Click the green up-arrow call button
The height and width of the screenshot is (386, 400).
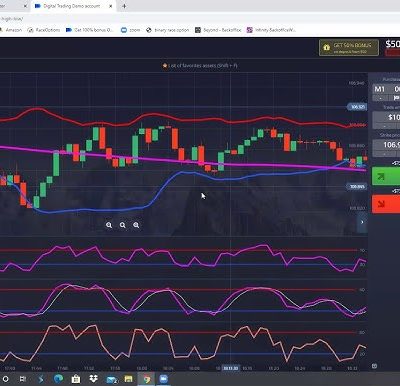tap(386, 176)
